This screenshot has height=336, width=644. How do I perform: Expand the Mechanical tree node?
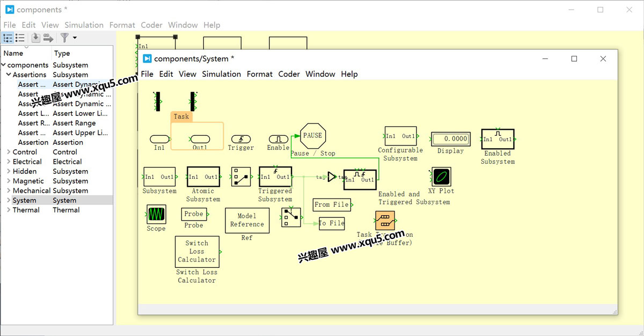[x=9, y=191]
